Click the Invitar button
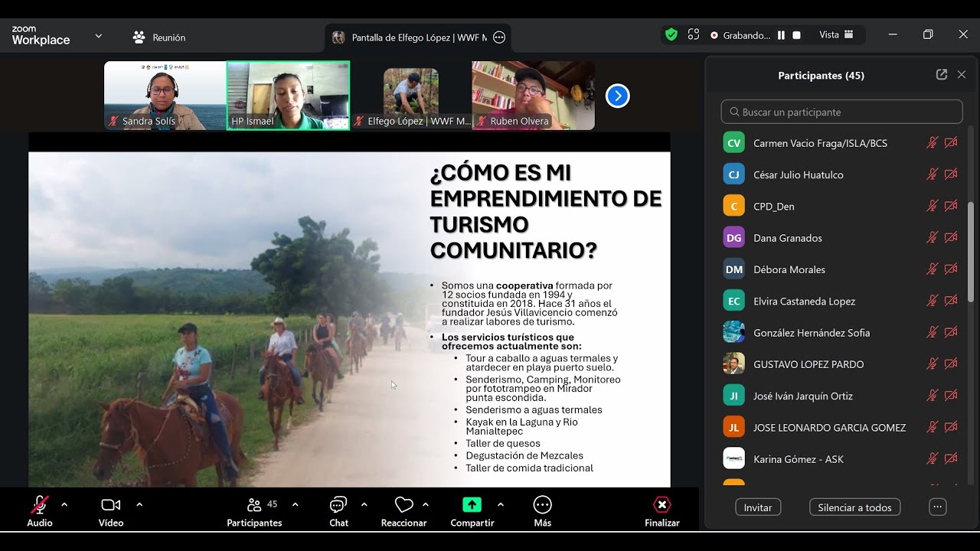Viewport: 980px width, 551px height. pyautogui.click(x=758, y=507)
